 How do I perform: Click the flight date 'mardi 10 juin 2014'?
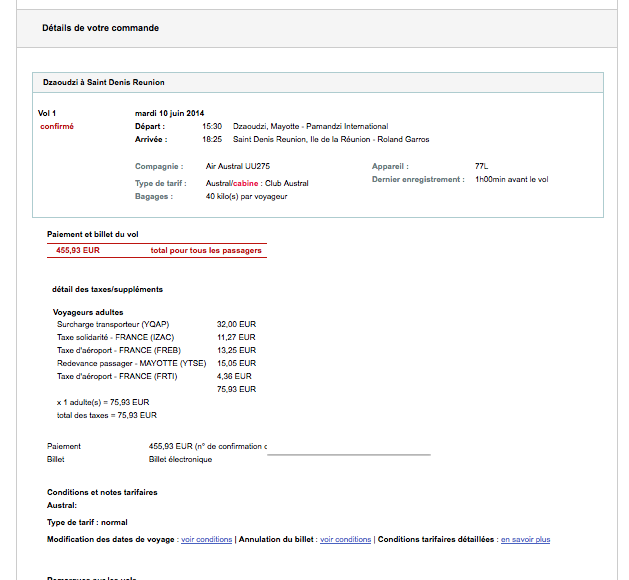point(169,113)
